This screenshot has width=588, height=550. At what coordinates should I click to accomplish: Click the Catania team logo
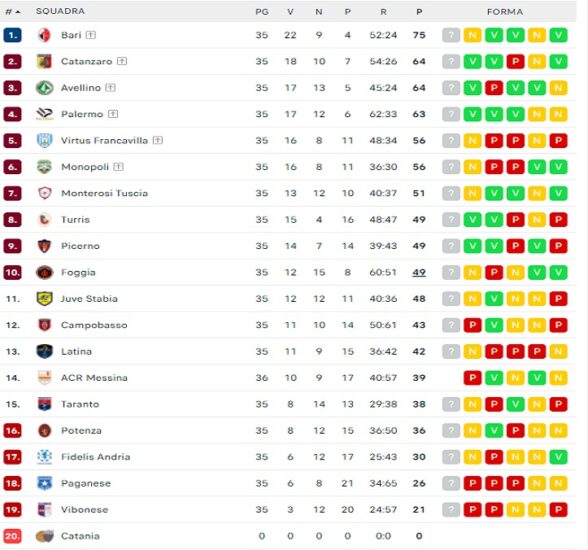pyautogui.click(x=44, y=536)
